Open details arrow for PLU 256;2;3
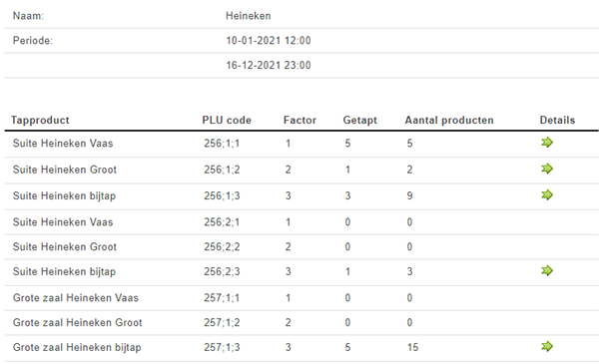The width and height of the screenshot is (601, 364). pyautogui.click(x=547, y=271)
